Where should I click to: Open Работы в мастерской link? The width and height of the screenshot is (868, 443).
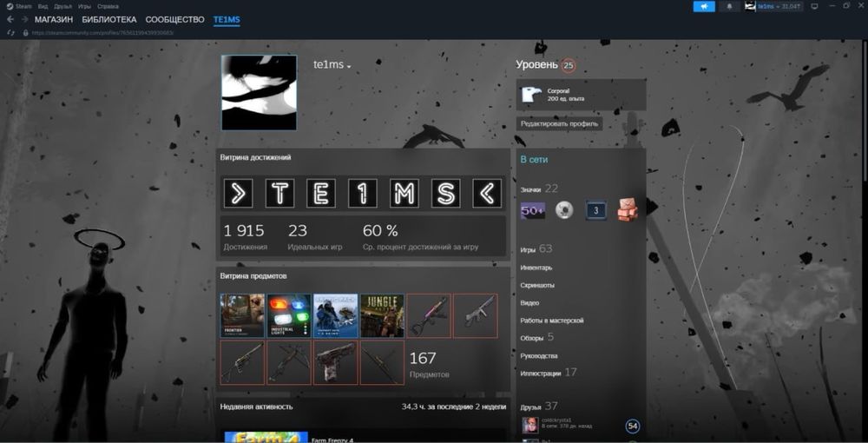pyautogui.click(x=551, y=321)
